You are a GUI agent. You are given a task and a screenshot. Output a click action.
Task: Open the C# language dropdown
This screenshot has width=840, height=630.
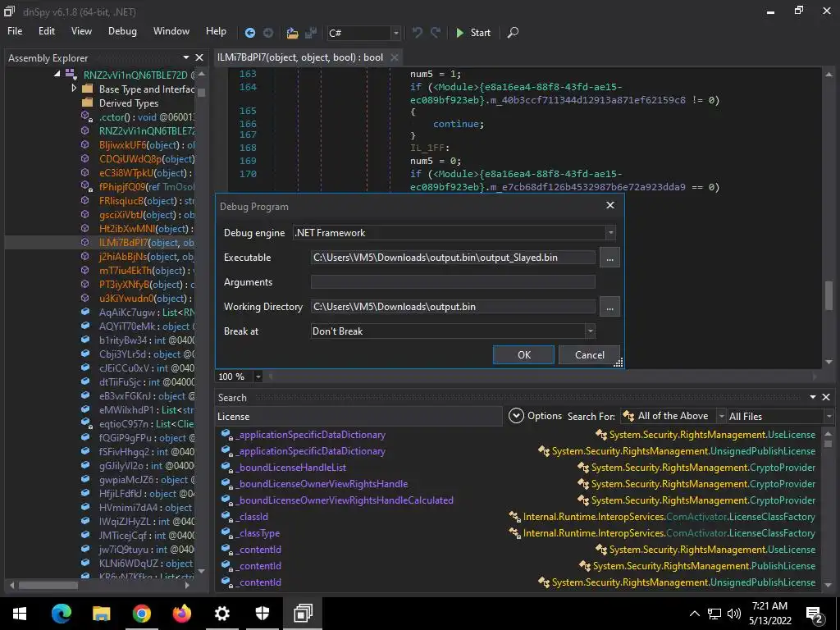click(x=395, y=33)
